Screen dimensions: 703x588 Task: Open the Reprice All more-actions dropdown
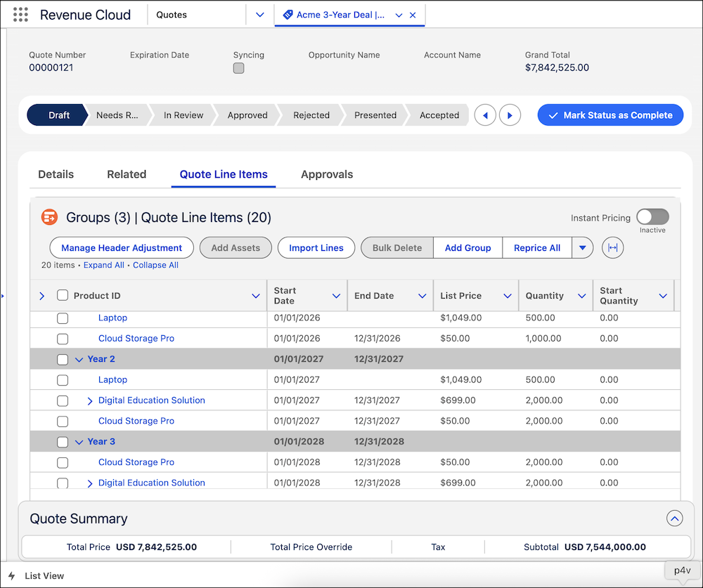pyautogui.click(x=582, y=248)
